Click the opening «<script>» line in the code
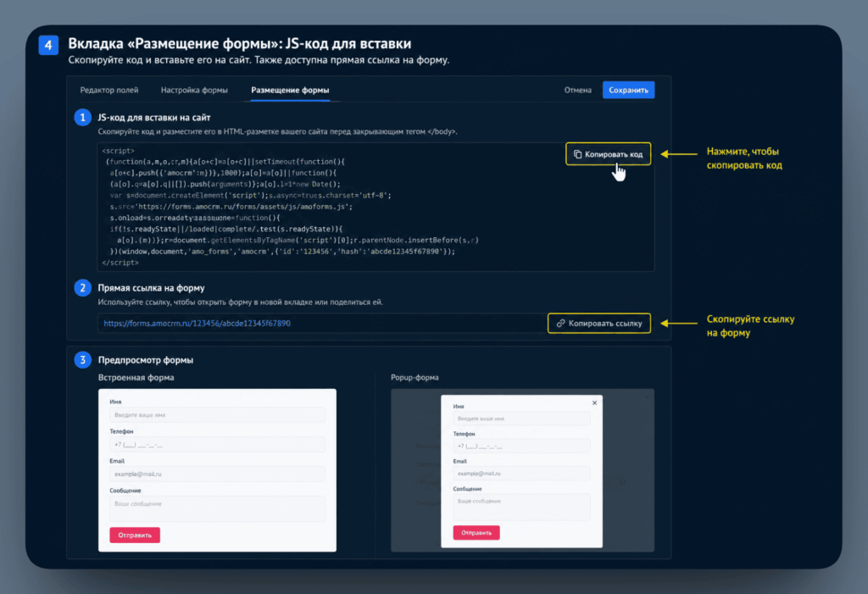Viewport: 868px width, 594px height. (118, 151)
